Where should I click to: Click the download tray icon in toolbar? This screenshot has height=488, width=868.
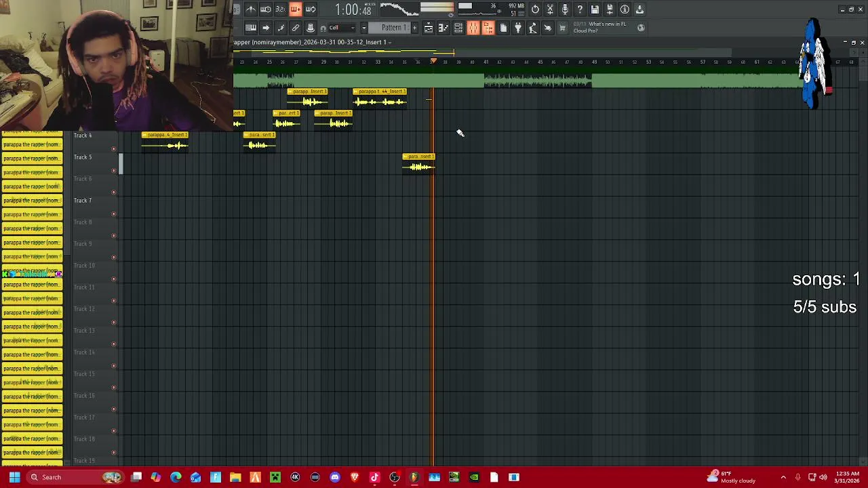[639, 9]
